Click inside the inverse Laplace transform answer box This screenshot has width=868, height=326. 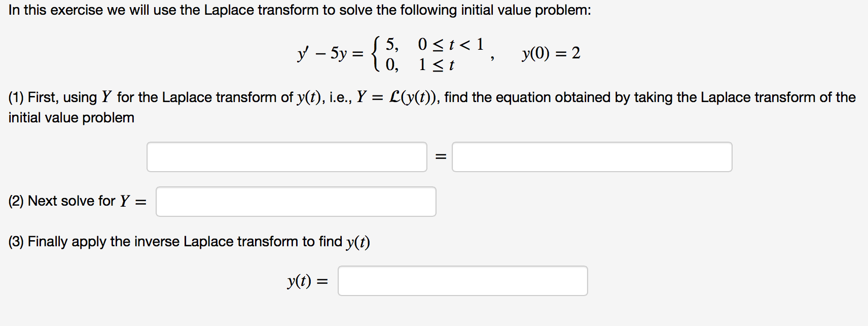pyautogui.click(x=462, y=280)
